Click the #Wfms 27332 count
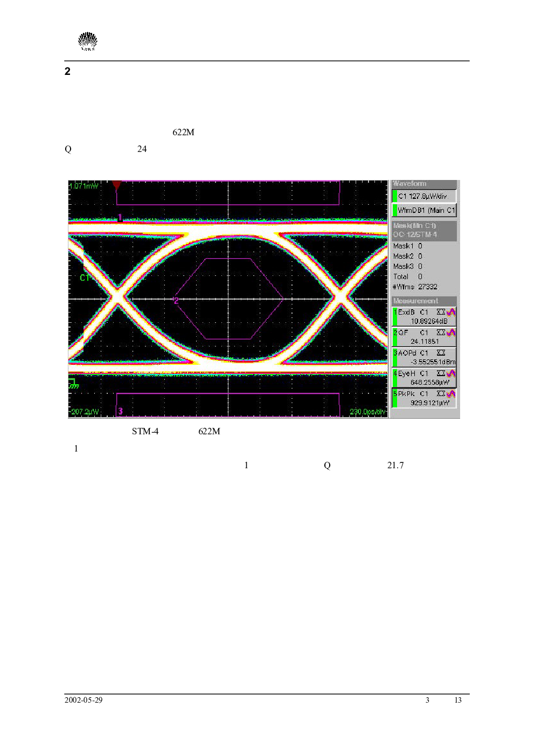Screen dimensions: 535x756 415,287
